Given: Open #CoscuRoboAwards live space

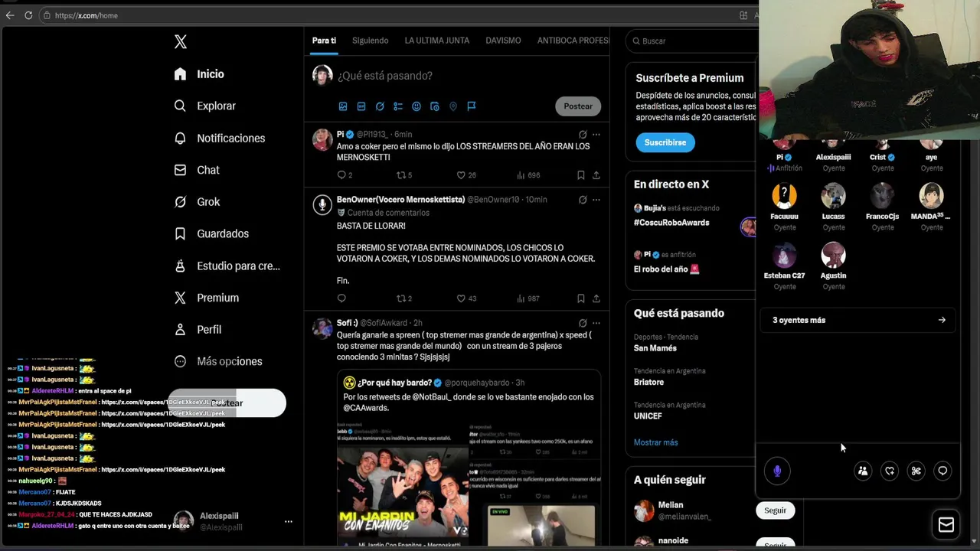Looking at the screenshot, I should tap(671, 223).
